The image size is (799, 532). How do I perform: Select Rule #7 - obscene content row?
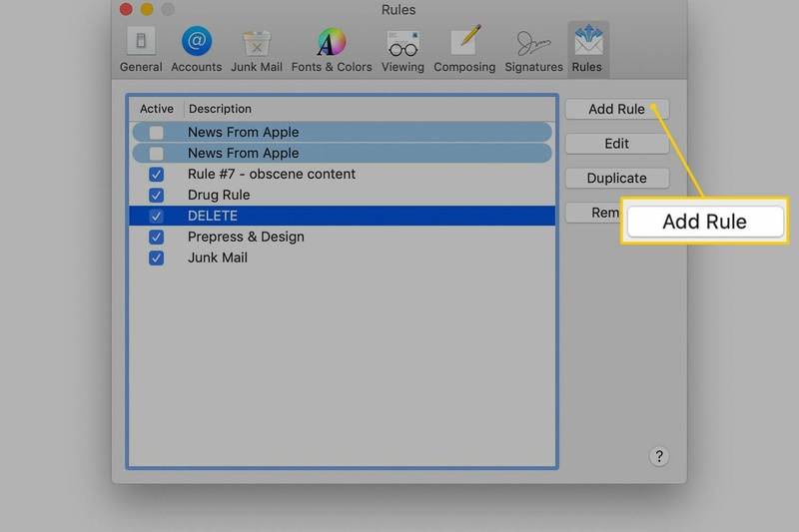click(x=342, y=174)
